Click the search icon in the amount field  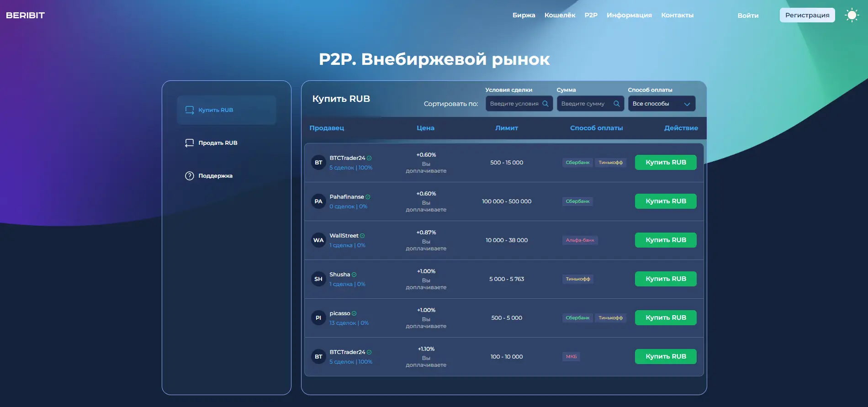616,104
